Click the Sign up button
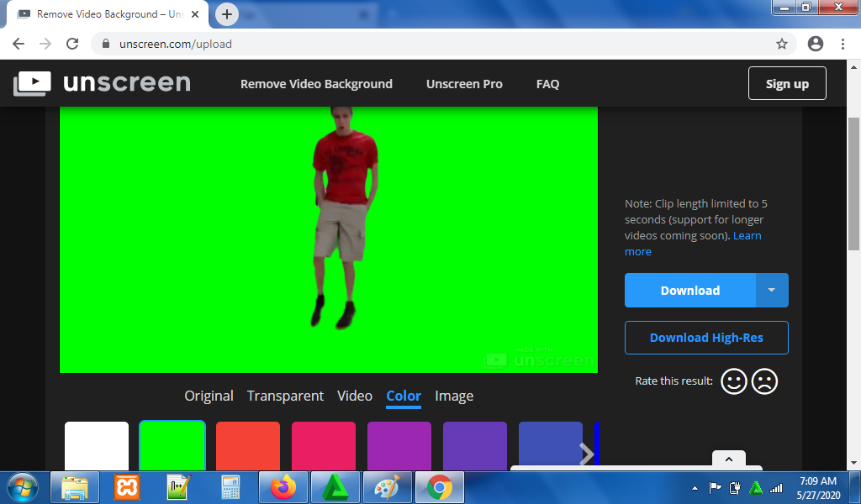The image size is (861, 504). (x=787, y=83)
